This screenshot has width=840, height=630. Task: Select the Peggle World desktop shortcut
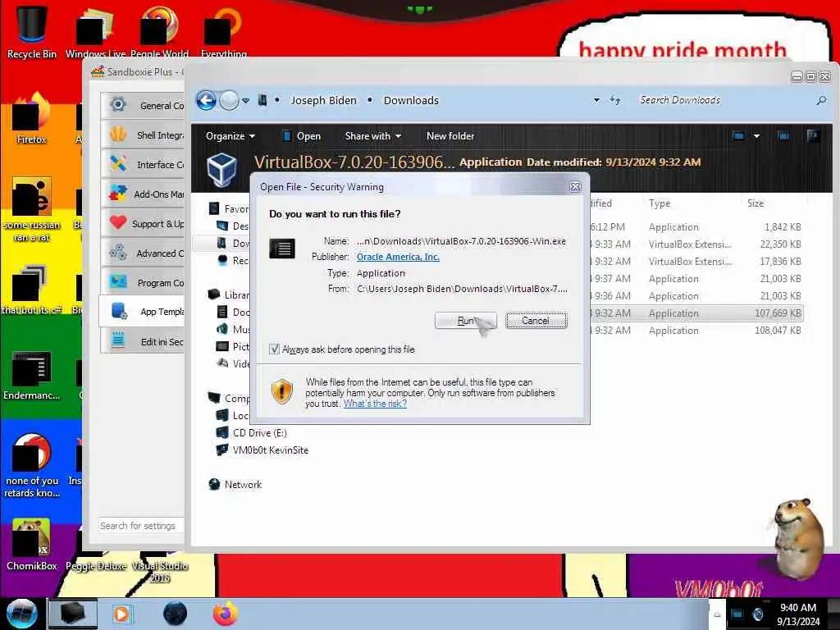[159, 31]
